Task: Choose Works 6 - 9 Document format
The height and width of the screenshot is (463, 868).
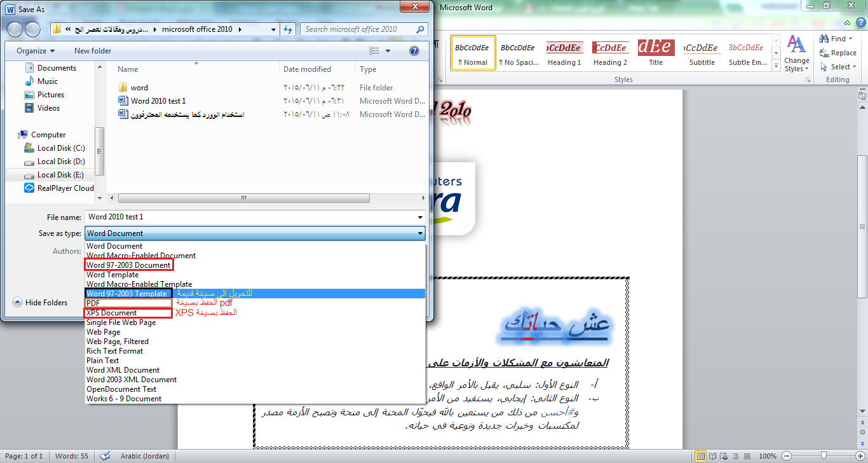Action: click(x=255, y=399)
